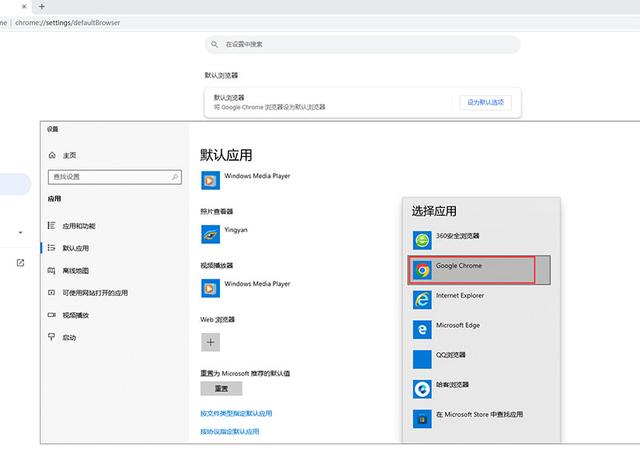The width and height of the screenshot is (640, 452).
Task: Open 应用和功能 in the sidebar
Action: (x=78, y=226)
